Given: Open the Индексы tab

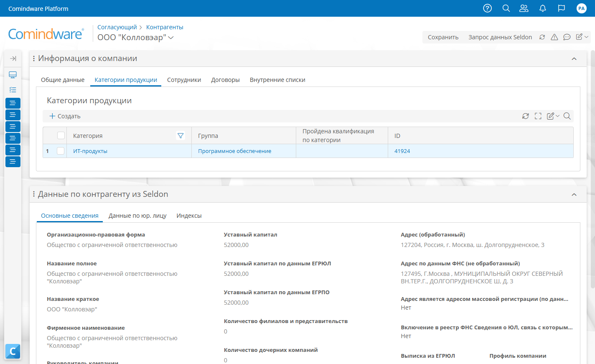Looking at the screenshot, I should [189, 216].
